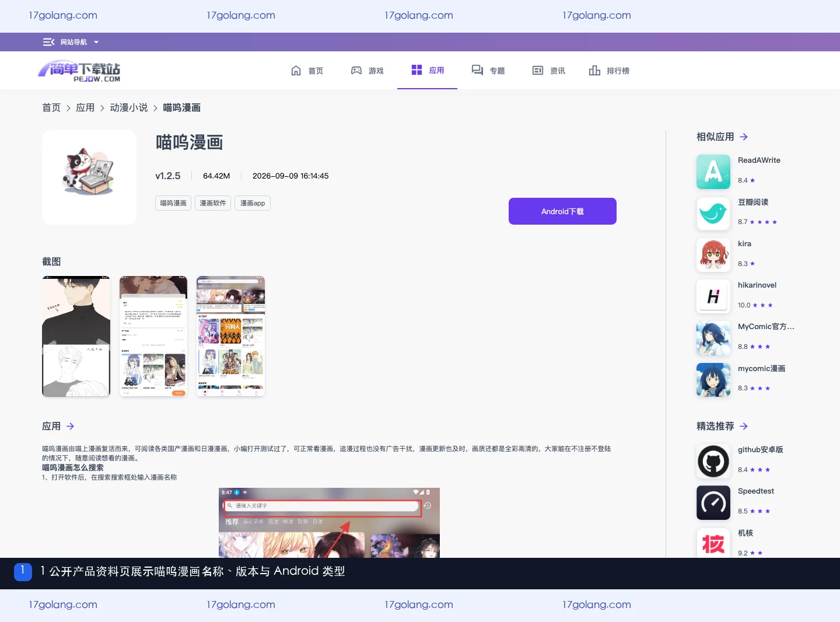This screenshot has width=840, height=622.
Task: Select the 应用 nav tab
Action: [x=428, y=70]
